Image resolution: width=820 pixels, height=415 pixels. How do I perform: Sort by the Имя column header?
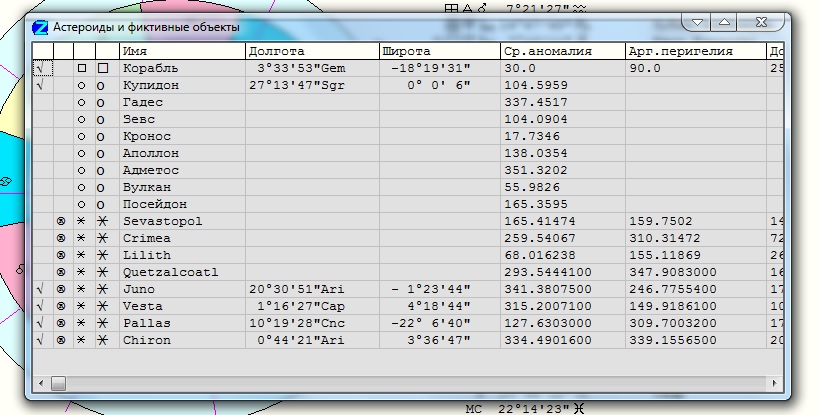click(182, 51)
